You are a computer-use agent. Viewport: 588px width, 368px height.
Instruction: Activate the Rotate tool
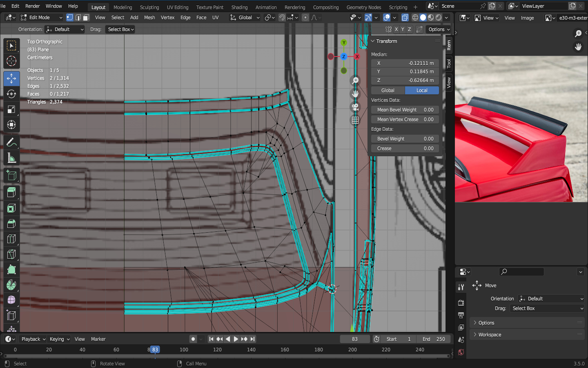[11, 94]
